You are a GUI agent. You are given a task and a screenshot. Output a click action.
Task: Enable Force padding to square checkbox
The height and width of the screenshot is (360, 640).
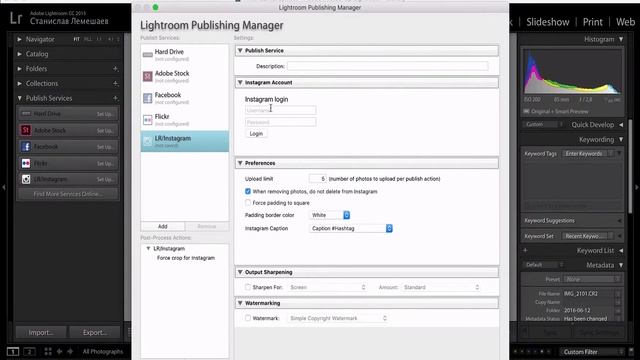248,202
